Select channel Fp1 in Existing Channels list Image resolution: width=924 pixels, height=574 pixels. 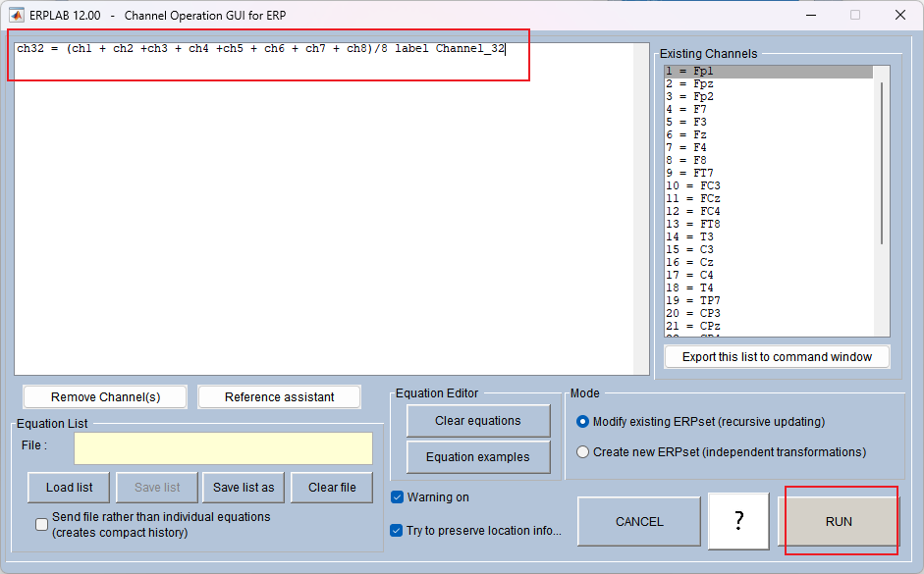point(707,70)
